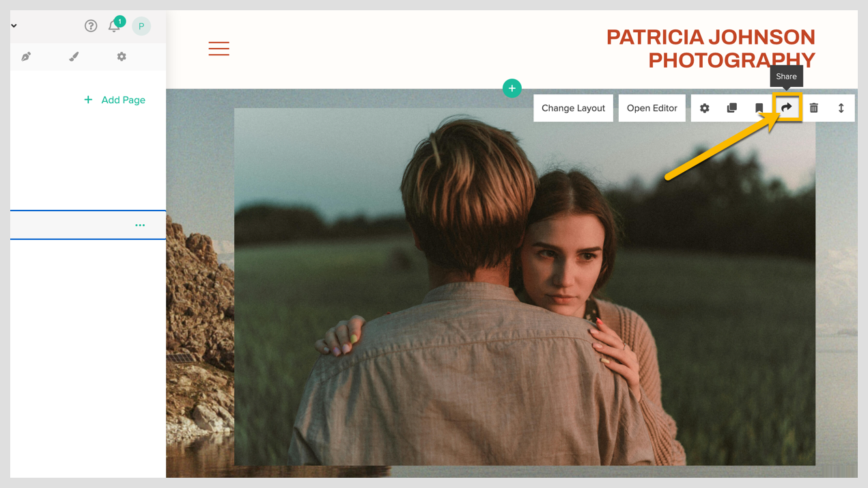Move section with up-down arrow icon

click(841, 108)
